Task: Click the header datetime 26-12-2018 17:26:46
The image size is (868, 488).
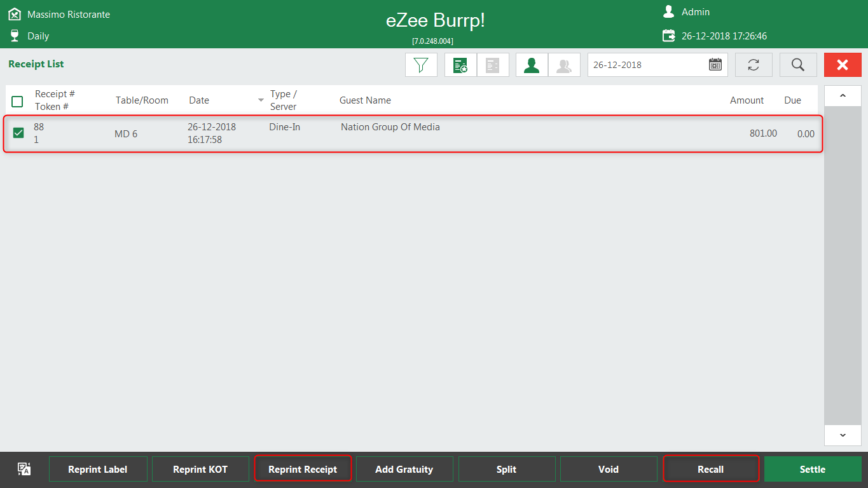Action: click(x=724, y=36)
